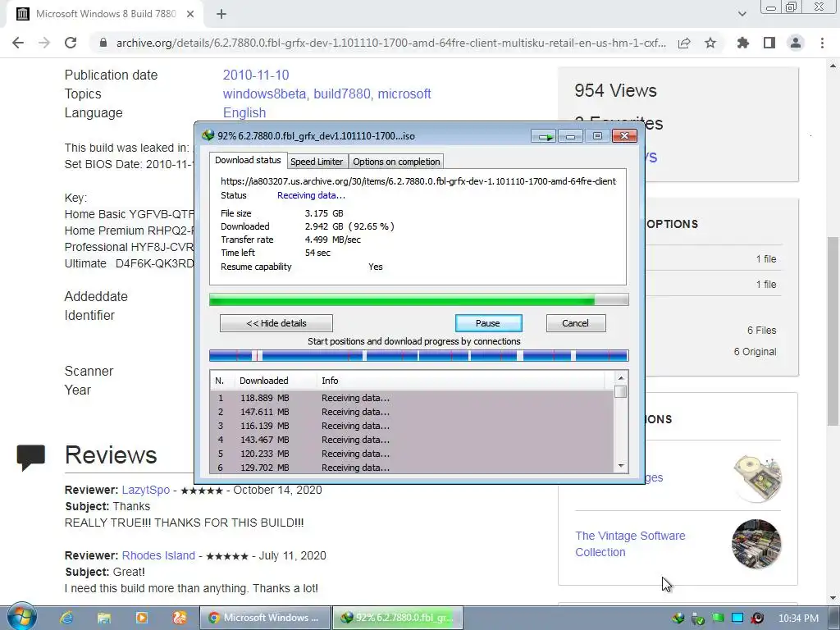Click the IDM tray icon
The width and height of the screenshot is (840, 630).
(x=678, y=618)
